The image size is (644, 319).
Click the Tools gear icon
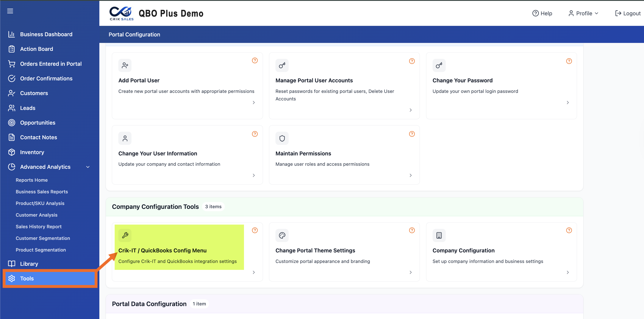coord(11,278)
